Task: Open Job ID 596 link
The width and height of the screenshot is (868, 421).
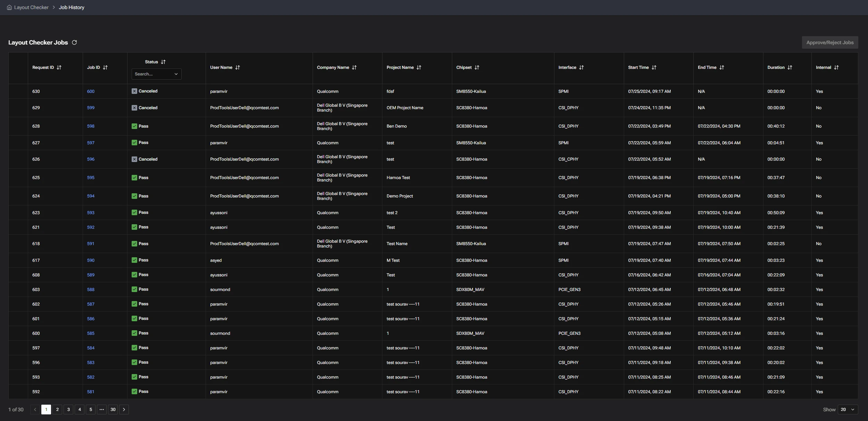Action: 91,159
